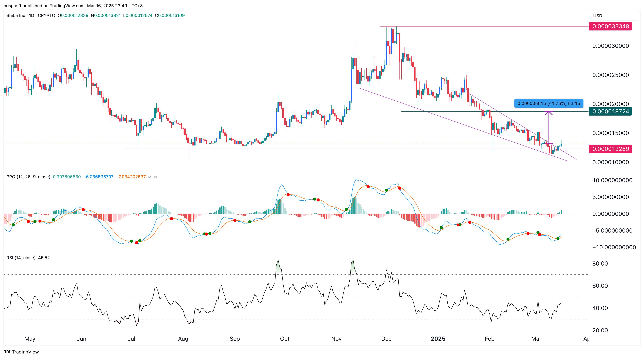Click the PPO 10.000000000 axis label

(612, 180)
